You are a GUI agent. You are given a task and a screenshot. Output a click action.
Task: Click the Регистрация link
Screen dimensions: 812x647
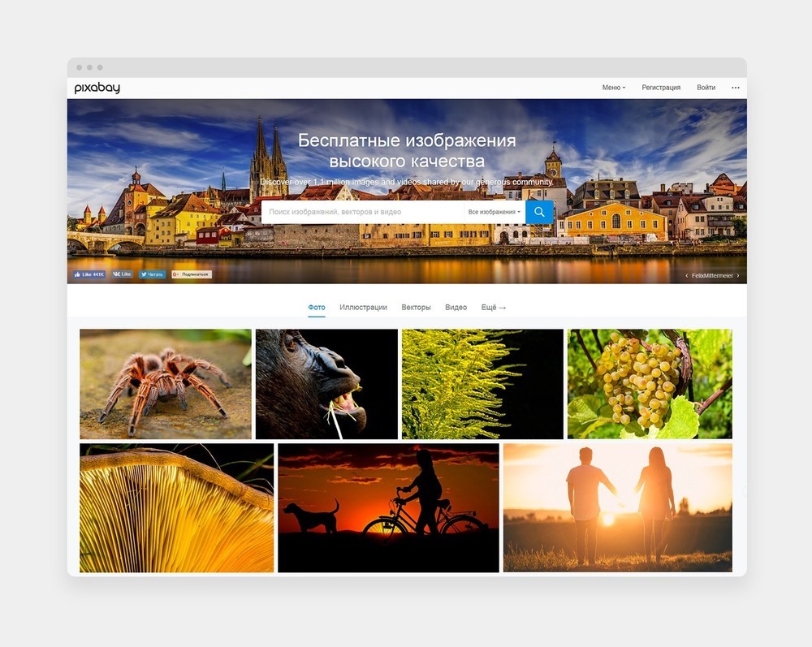click(661, 88)
